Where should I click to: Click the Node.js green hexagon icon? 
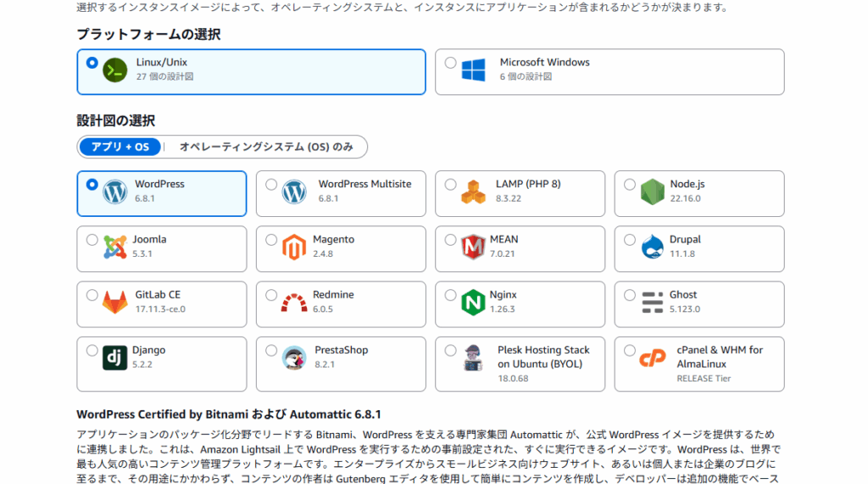tap(652, 192)
